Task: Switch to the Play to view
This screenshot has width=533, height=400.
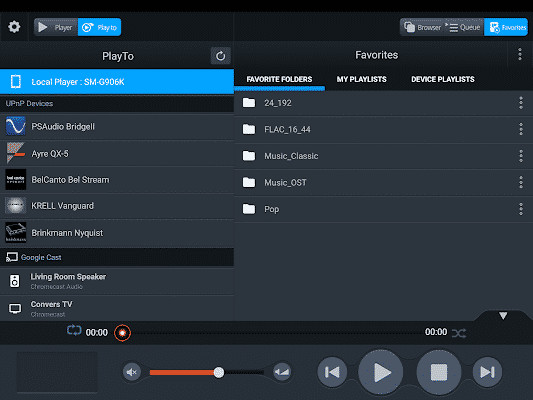Action: click(x=99, y=27)
